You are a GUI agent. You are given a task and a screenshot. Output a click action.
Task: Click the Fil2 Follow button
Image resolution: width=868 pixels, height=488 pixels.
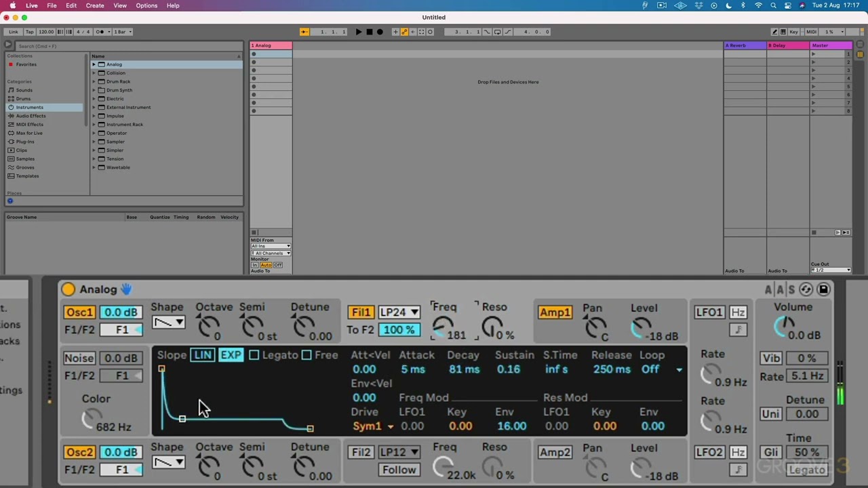tap(399, 470)
